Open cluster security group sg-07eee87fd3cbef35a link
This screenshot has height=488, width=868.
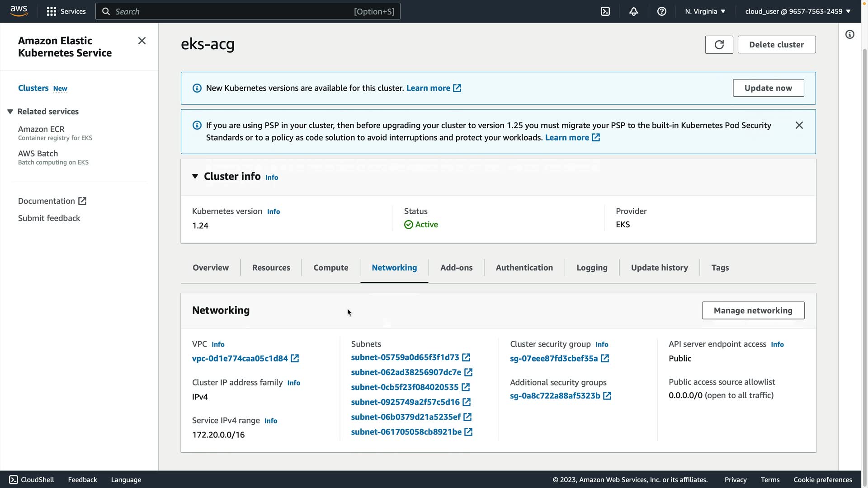[x=554, y=358]
